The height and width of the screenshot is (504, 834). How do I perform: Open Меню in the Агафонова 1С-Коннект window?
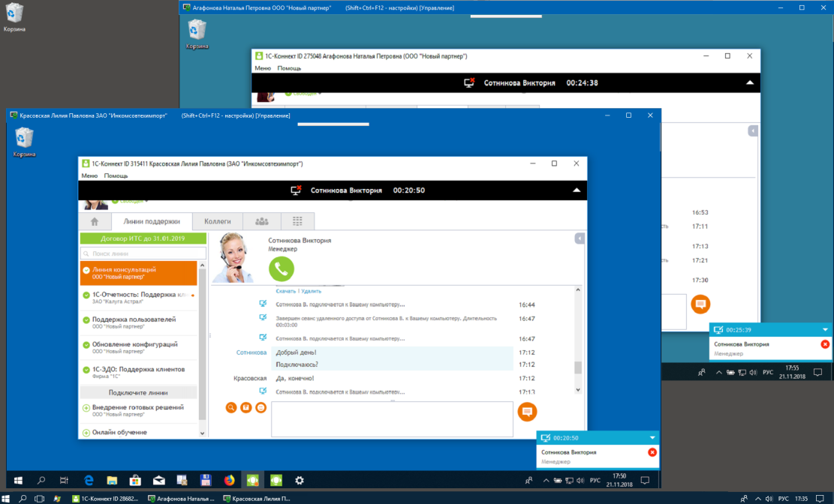pyautogui.click(x=263, y=68)
